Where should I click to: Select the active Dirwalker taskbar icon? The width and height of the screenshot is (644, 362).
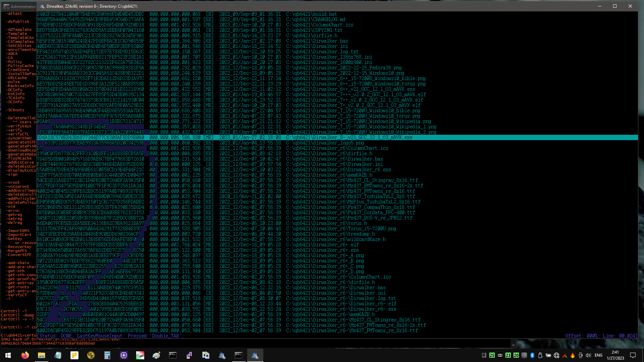click(255, 355)
